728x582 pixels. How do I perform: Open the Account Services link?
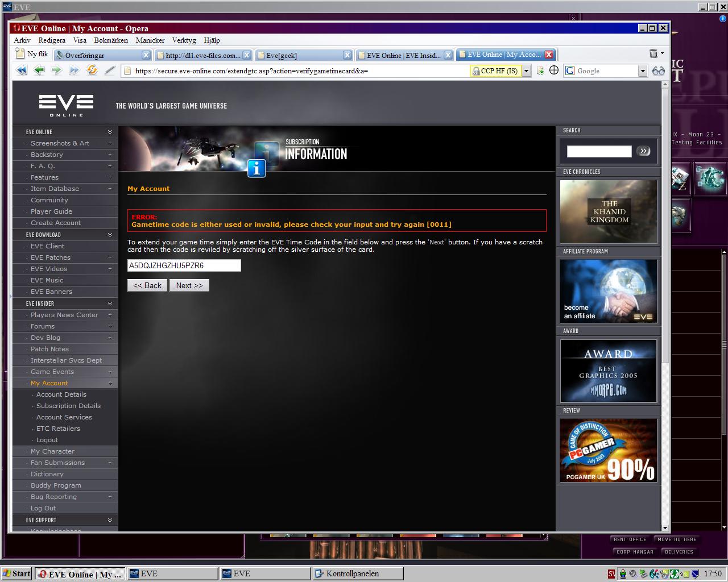pos(64,417)
